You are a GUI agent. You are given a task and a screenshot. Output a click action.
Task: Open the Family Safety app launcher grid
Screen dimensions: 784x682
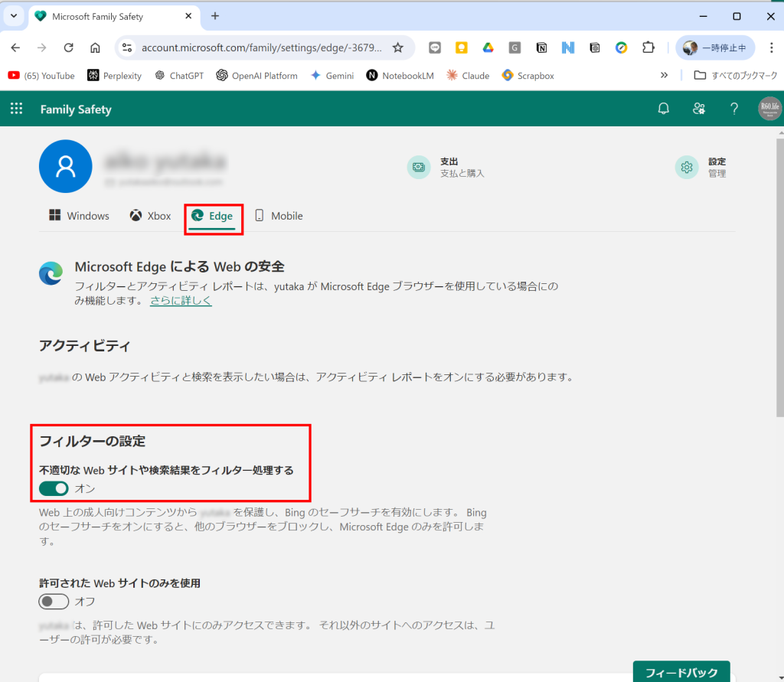16,109
